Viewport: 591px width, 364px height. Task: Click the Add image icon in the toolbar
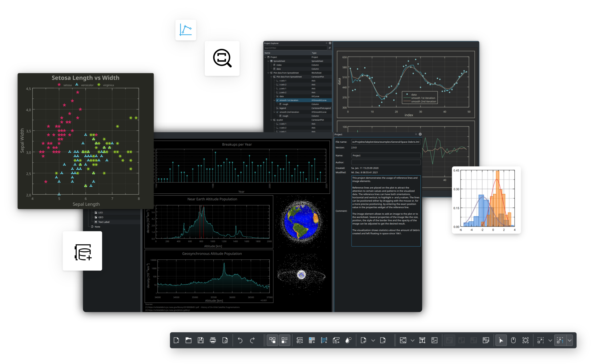tap(434, 340)
